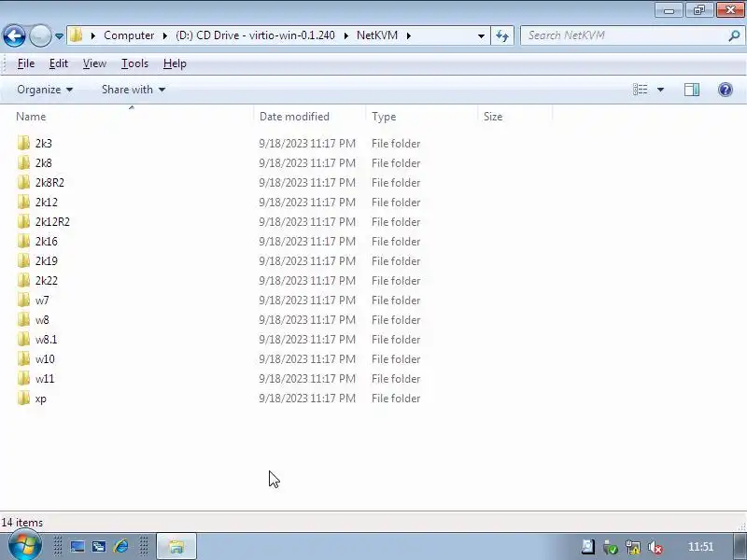The height and width of the screenshot is (560, 747).
Task: Open the Help menu
Action: tap(175, 63)
